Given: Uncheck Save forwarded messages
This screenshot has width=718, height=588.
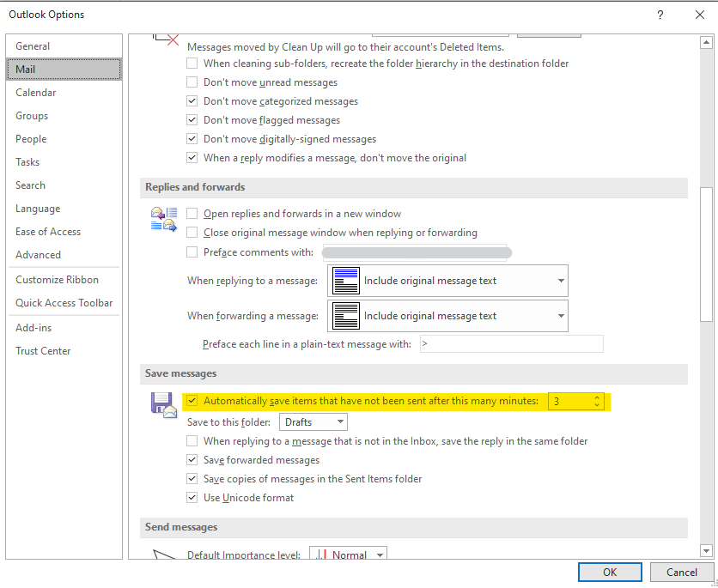Looking at the screenshot, I should coord(192,460).
